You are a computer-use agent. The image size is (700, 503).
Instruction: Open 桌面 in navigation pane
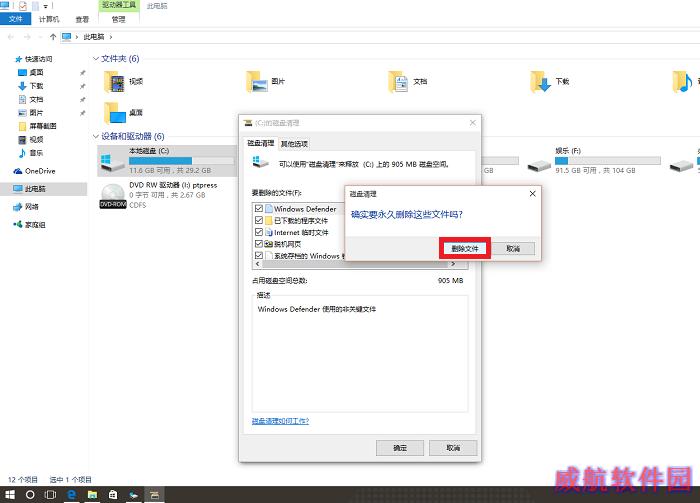click(x=36, y=72)
